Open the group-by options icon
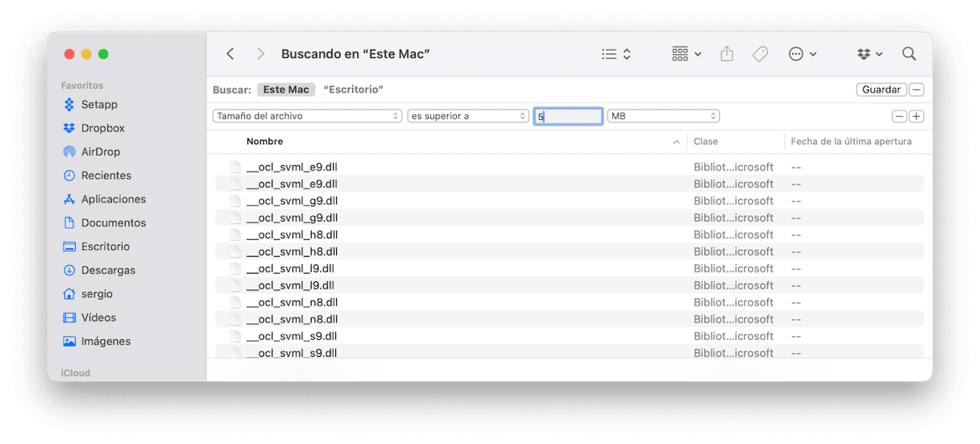Screen dimensions: 980x444 (x=686, y=54)
